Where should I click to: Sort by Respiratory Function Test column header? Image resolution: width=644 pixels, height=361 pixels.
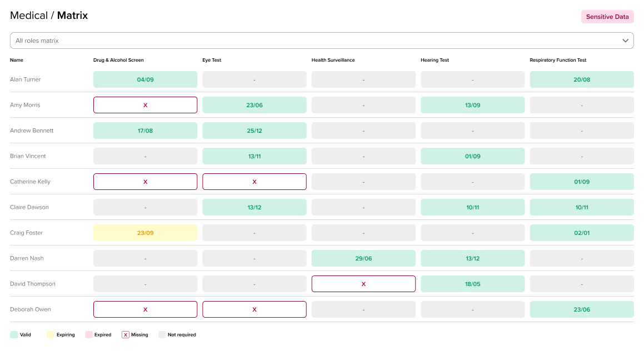coord(558,60)
